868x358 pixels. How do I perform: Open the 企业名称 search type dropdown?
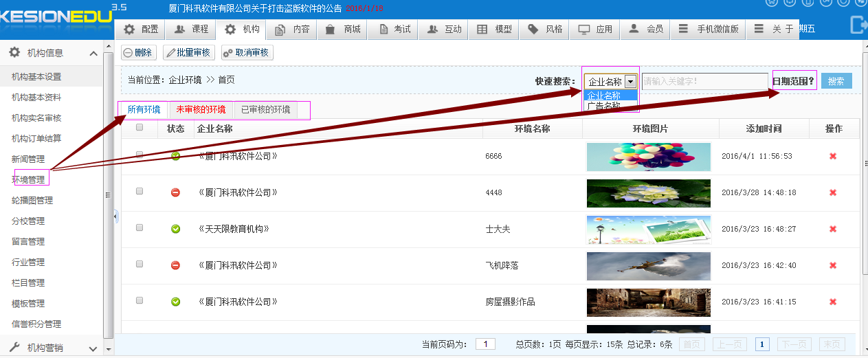click(x=630, y=81)
